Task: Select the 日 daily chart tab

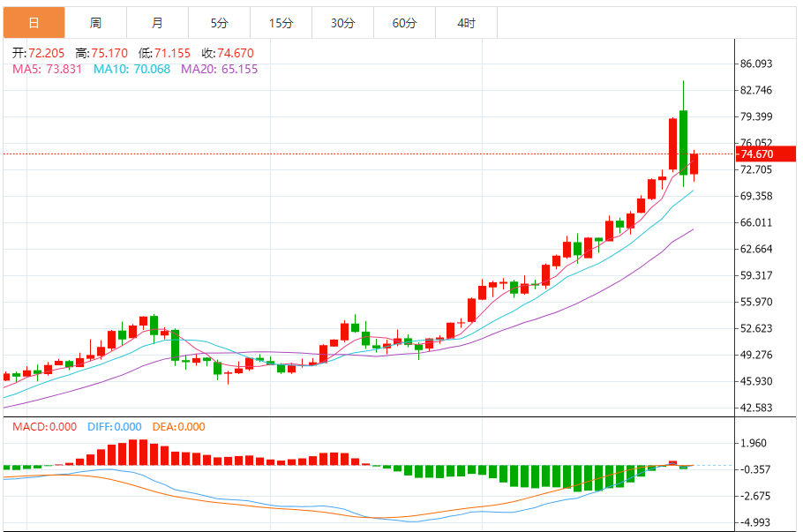Action: (34, 23)
